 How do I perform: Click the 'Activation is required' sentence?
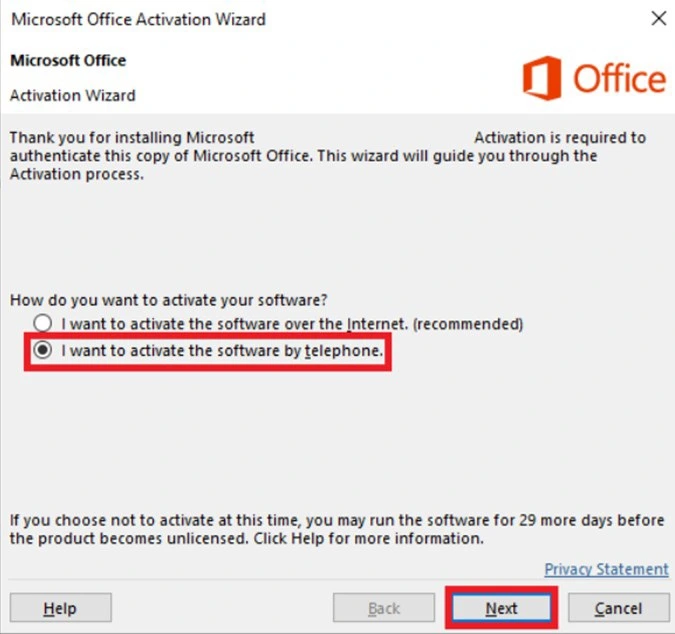click(559, 138)
